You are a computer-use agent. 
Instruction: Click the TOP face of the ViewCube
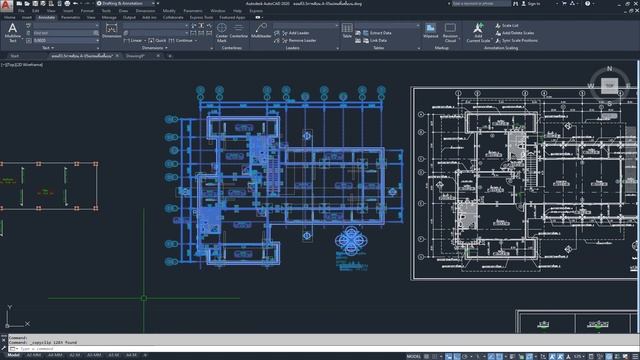[x=609, y=86]
